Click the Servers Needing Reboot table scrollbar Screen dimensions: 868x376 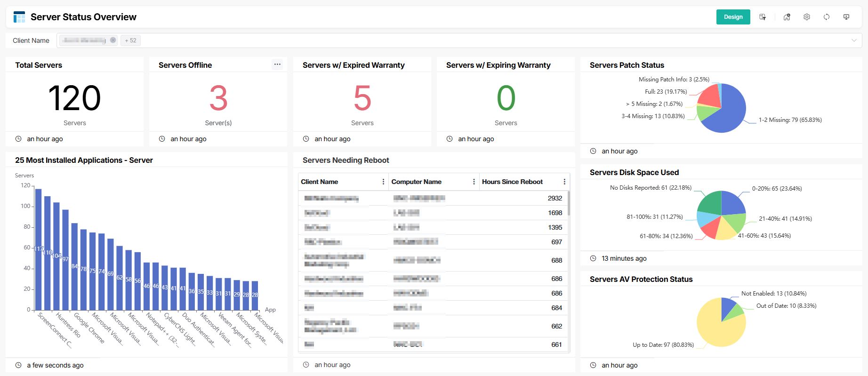(569, 203)
